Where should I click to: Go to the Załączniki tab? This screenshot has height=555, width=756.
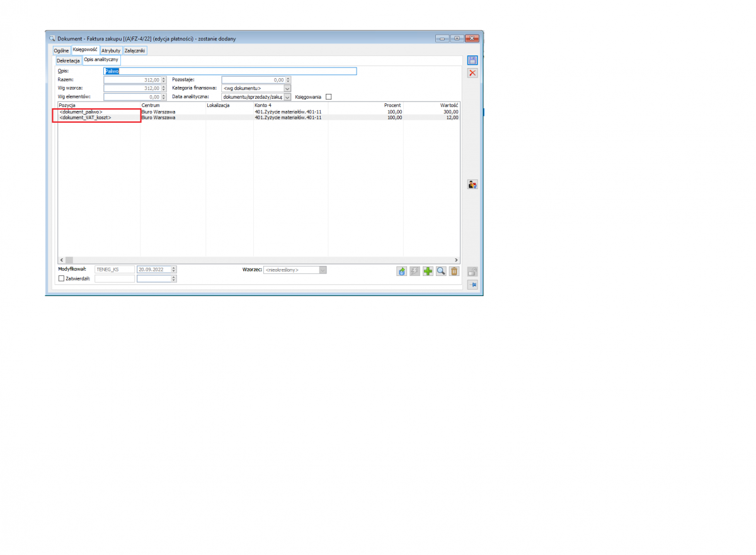[x=135, y=50]
